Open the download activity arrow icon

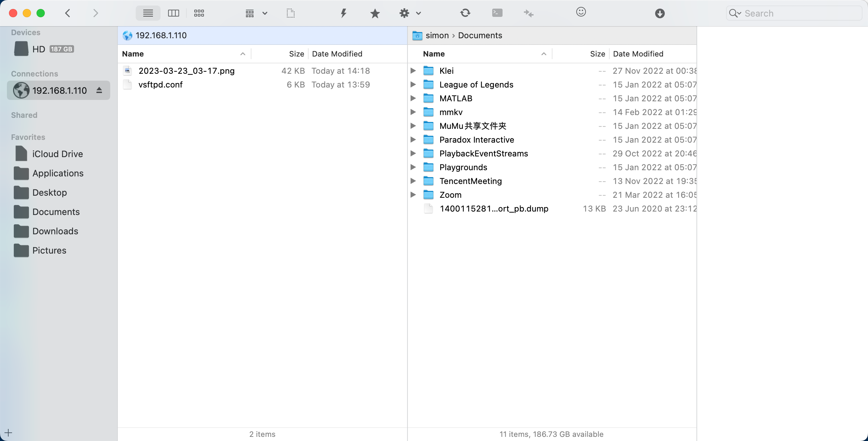pyautogui.click(x=660, y=13)
